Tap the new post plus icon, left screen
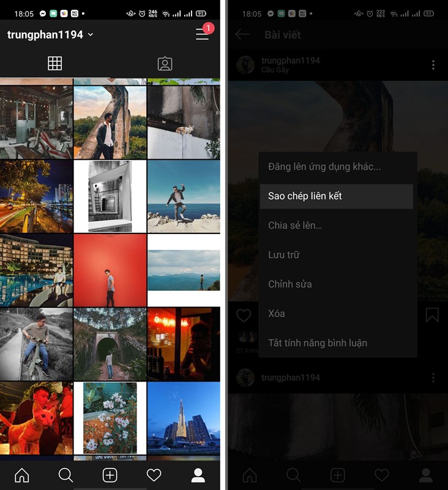Screen dimensions: 448x490 tap(110, 475)
